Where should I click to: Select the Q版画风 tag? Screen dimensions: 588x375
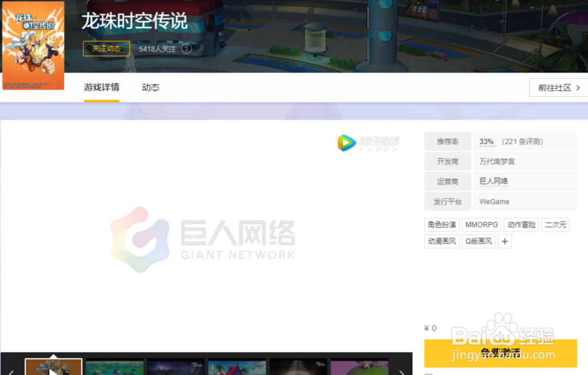coord(479,241)
